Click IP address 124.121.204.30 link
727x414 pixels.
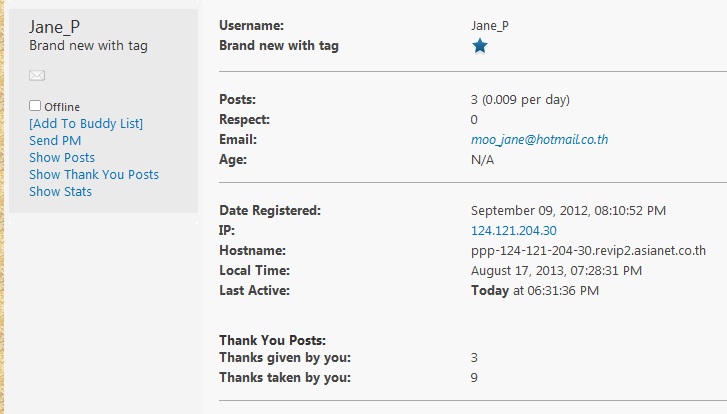pos(513,230)
